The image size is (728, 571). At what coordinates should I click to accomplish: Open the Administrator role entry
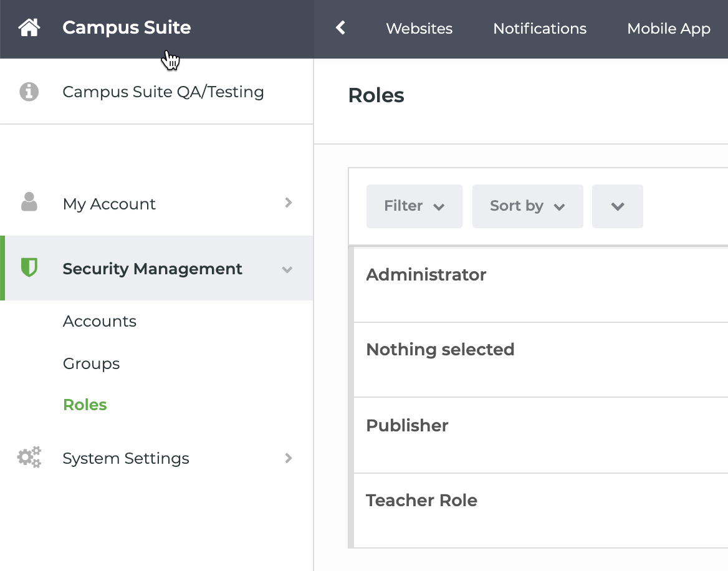point(426,274)
